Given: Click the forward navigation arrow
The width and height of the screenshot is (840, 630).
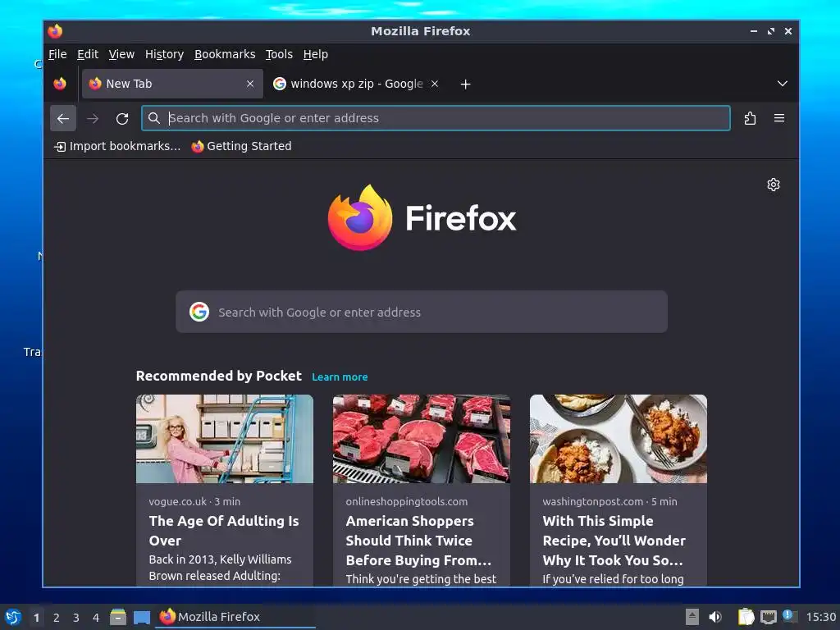Looking at the screenshot, I should 93,118.
